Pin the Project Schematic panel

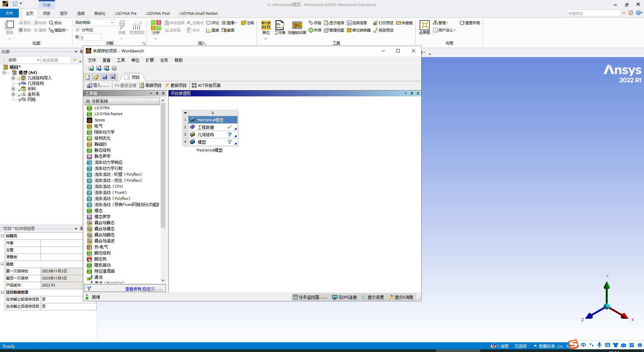click(412, 93)
